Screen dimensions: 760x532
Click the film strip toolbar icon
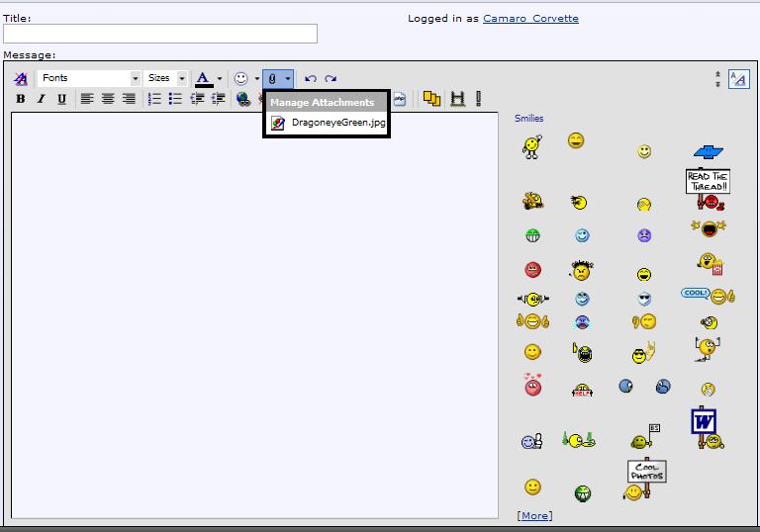(x=457, y=99)
